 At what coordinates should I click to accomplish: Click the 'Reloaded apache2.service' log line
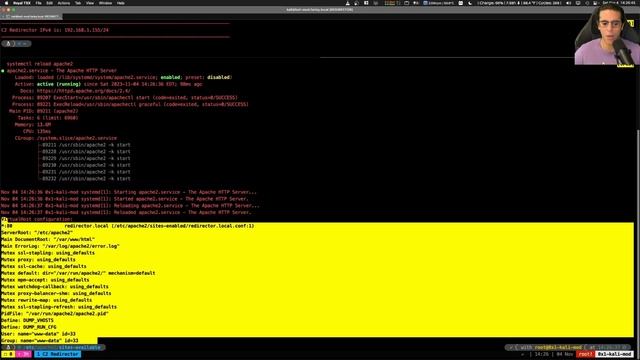[x=126, y=212]
